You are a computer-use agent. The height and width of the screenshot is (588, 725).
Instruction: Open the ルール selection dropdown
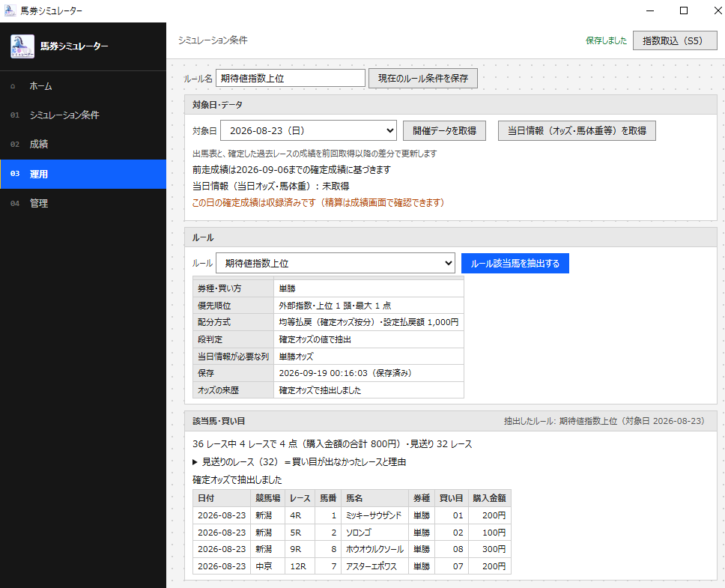pyautogui.click(x=336, y=263)
